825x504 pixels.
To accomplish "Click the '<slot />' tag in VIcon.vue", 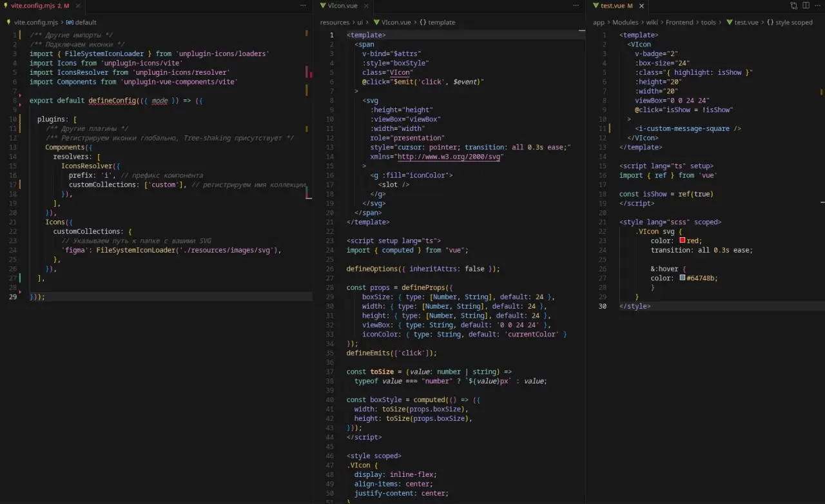I will click(x=394, y=184).
